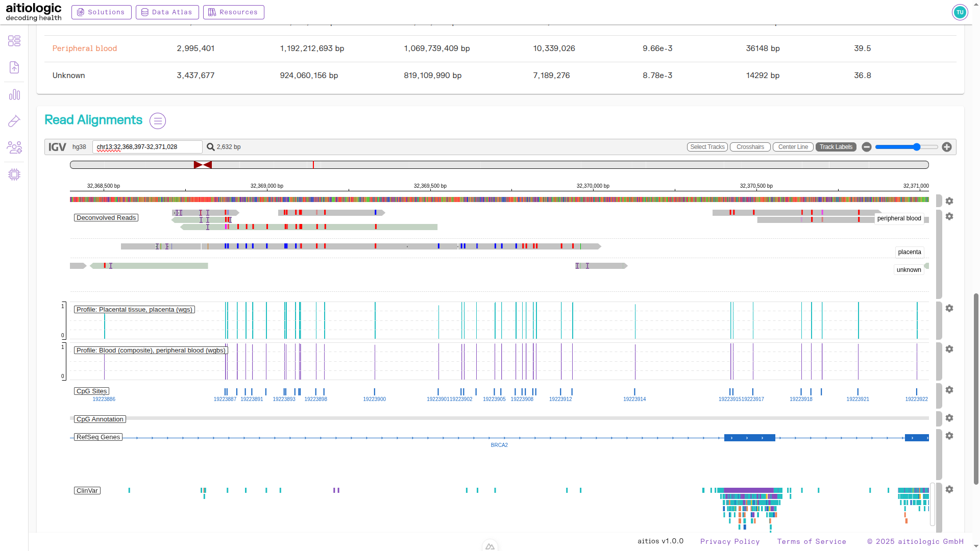Open the CpG Sites track gear settings
This screenshot has width=980, height=551.
[x=949, y=390]
